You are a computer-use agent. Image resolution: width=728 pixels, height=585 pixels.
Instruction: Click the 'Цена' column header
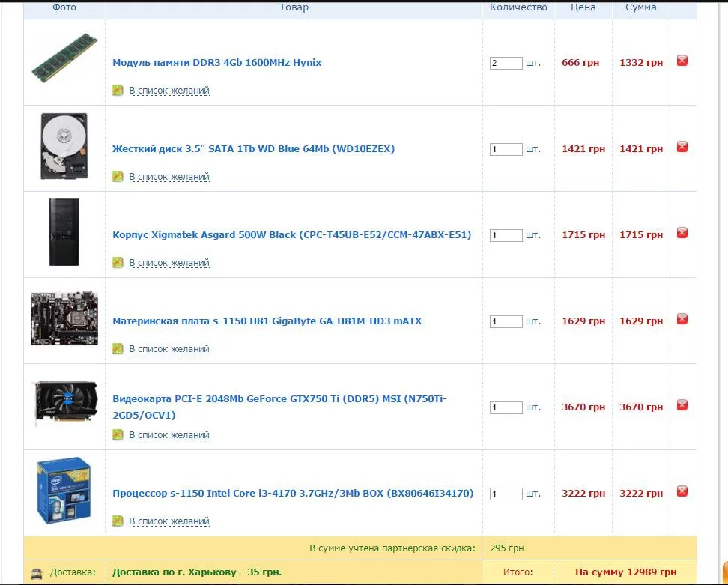583,7
